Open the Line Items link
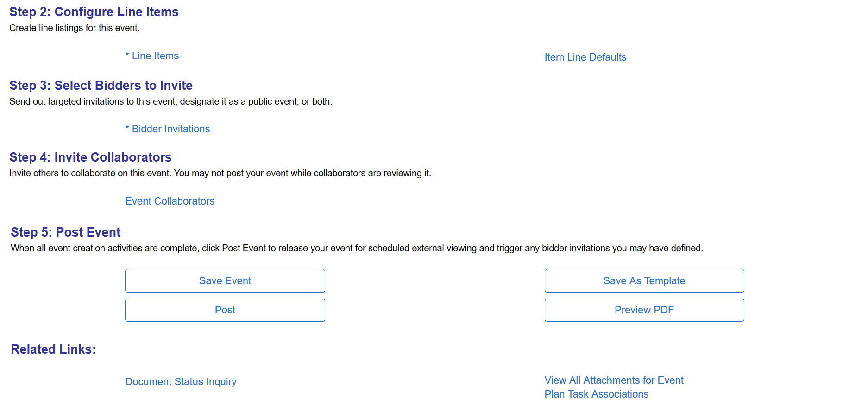This screenshot has width=868, height=411. click(155, 56)
